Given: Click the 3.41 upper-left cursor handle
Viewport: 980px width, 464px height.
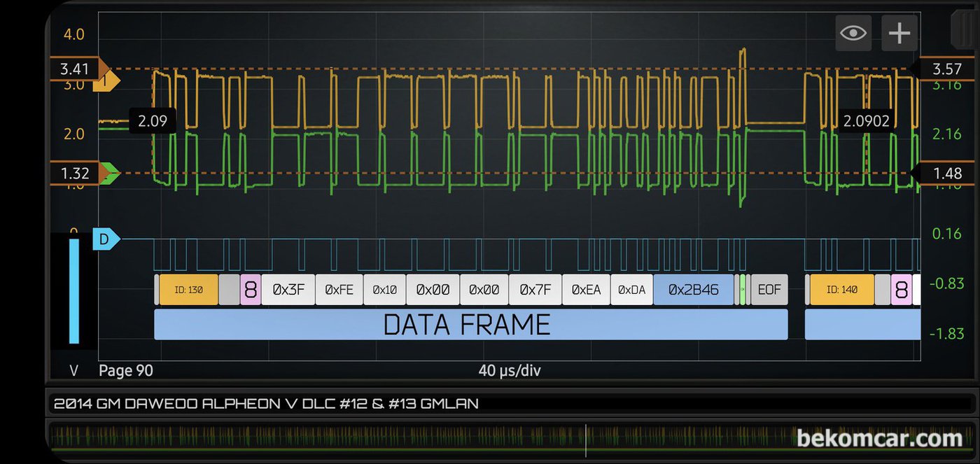Looking at the screenshot, I should click(x=76, y=69).
